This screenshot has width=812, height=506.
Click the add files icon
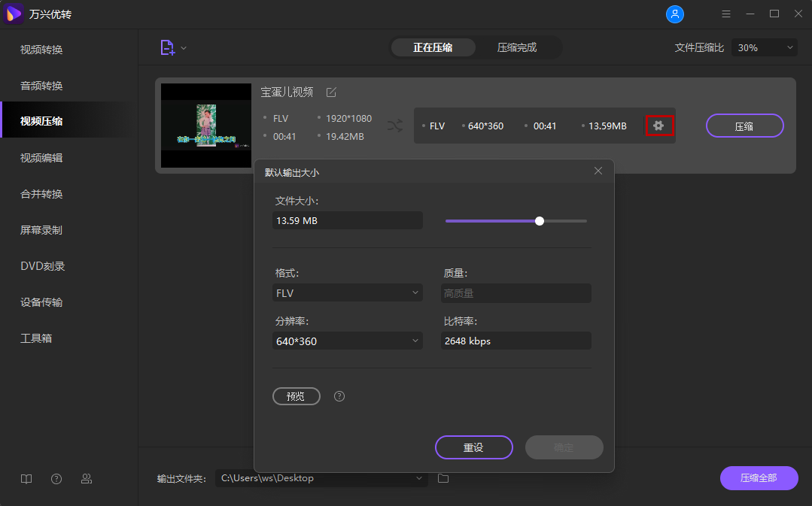(167, 47)
